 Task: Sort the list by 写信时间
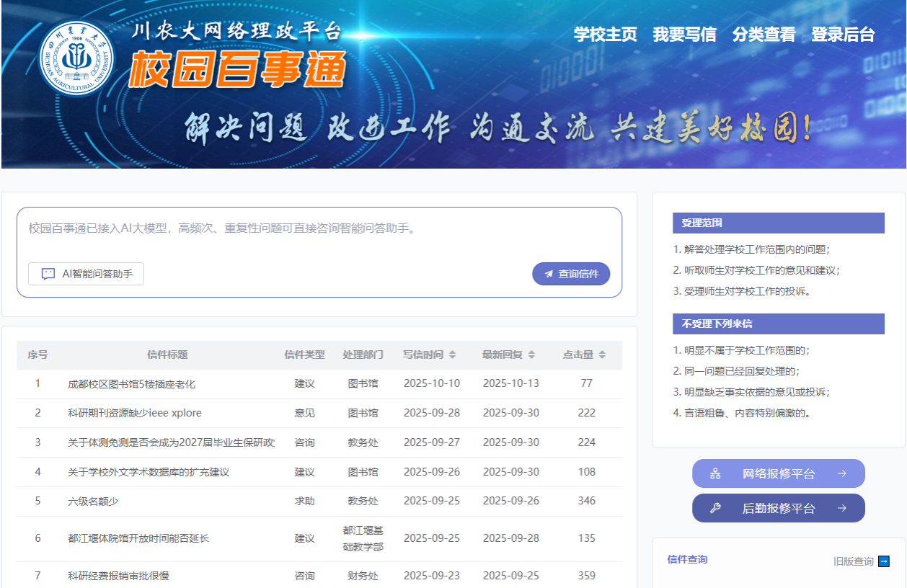point(452,355)
